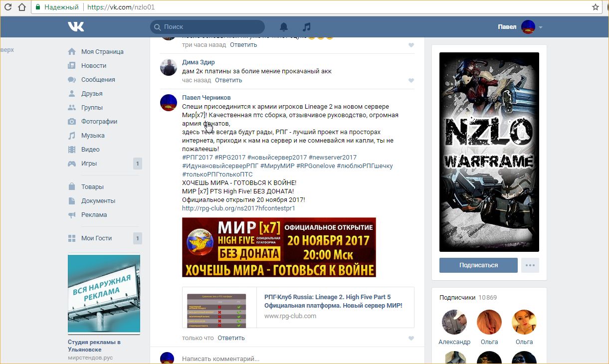Click the #РПГ2017 hashtag
This screenshot has height=364, width=609.
click(197, 158)
